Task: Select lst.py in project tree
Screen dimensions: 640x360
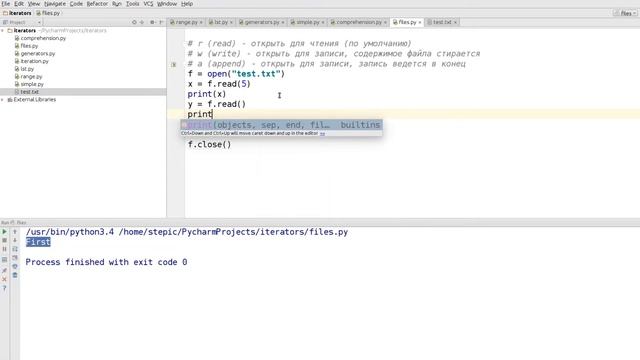Action: tap(24, 69)
